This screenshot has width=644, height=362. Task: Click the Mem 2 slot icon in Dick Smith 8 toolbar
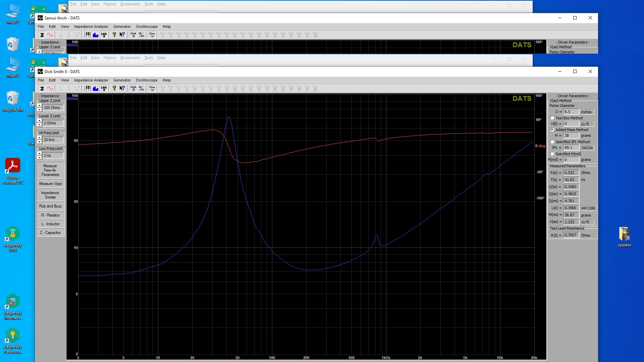tap(171, 88)
